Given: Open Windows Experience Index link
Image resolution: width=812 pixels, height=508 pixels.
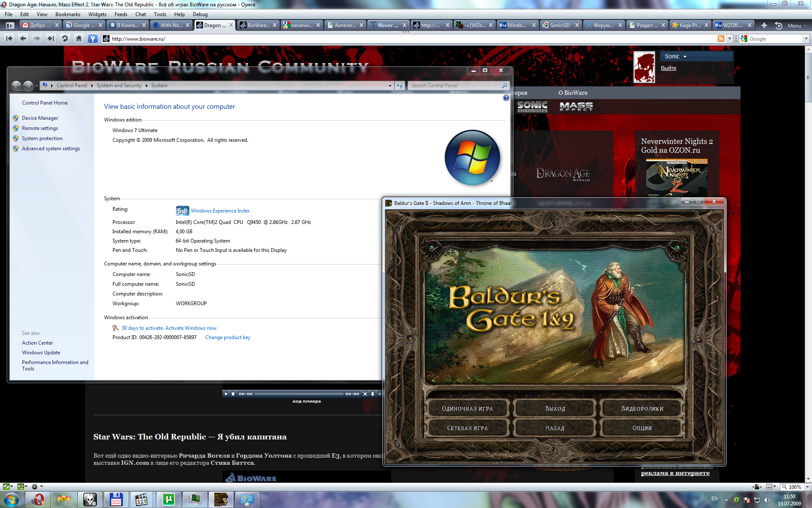Looking at the screenshot, I should pos(220,211).
